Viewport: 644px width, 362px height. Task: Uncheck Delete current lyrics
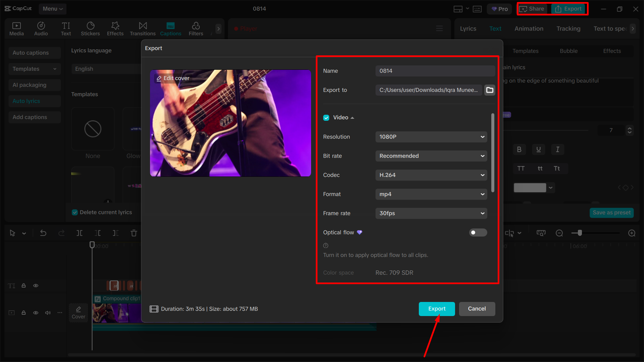[x=75, y=212]
